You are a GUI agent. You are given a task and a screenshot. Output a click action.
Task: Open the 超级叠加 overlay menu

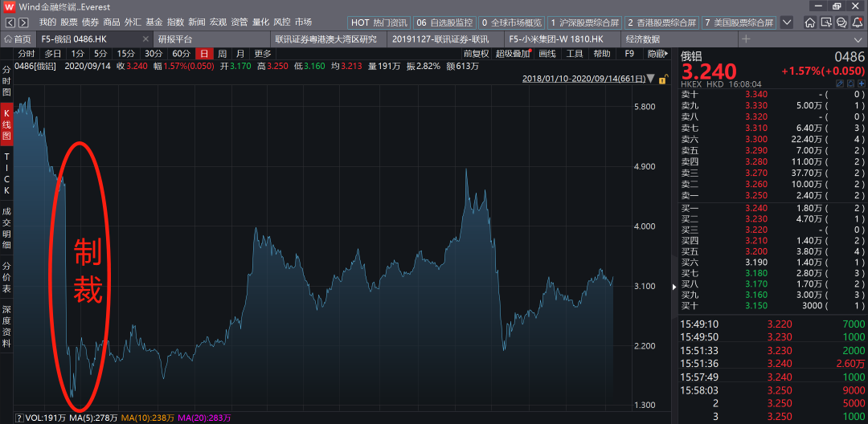coord(513,54)
